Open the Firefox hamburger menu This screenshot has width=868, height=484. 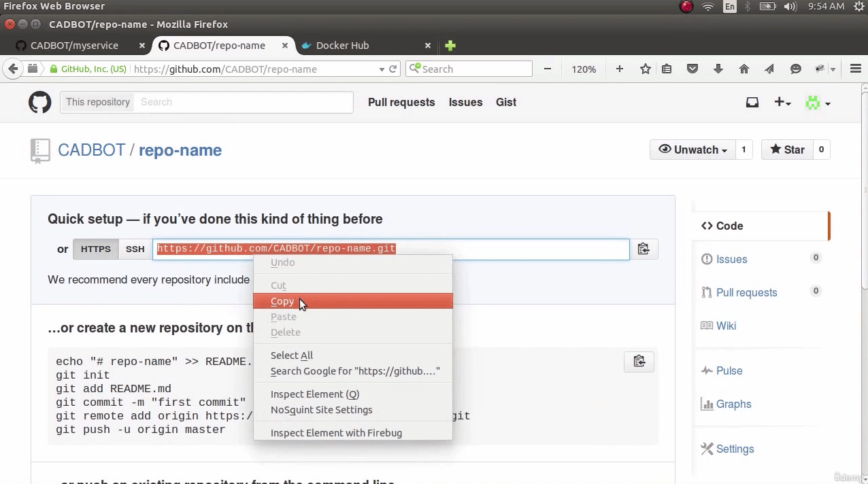tap(856, 69)
